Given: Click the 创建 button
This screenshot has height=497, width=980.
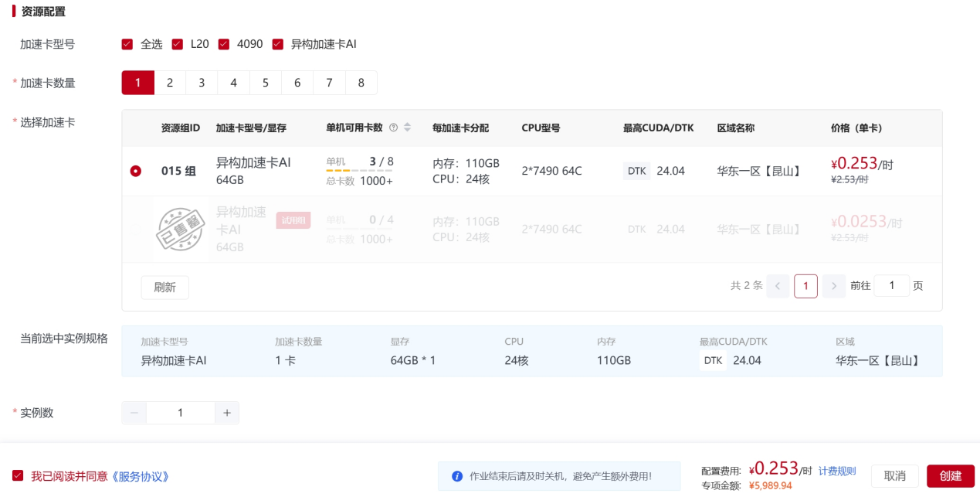Looking at the screenshot, I should pos(950,476).
